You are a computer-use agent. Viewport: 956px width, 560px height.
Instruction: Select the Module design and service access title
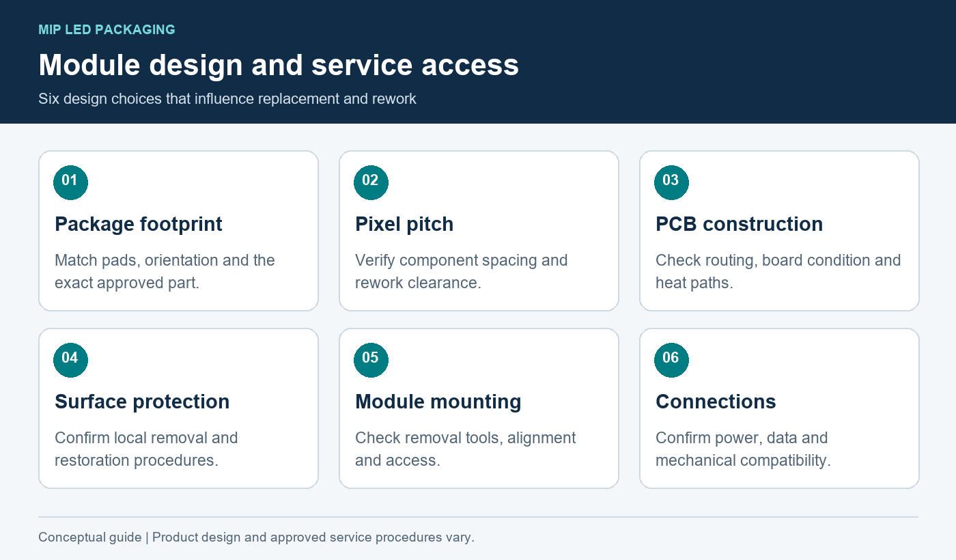pos(279,65)
